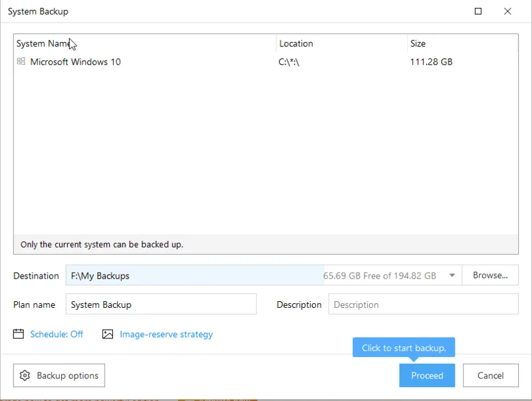This screenshot has height=401, width=532.
Task: Click the Description input field
Action: click(424, 305)
